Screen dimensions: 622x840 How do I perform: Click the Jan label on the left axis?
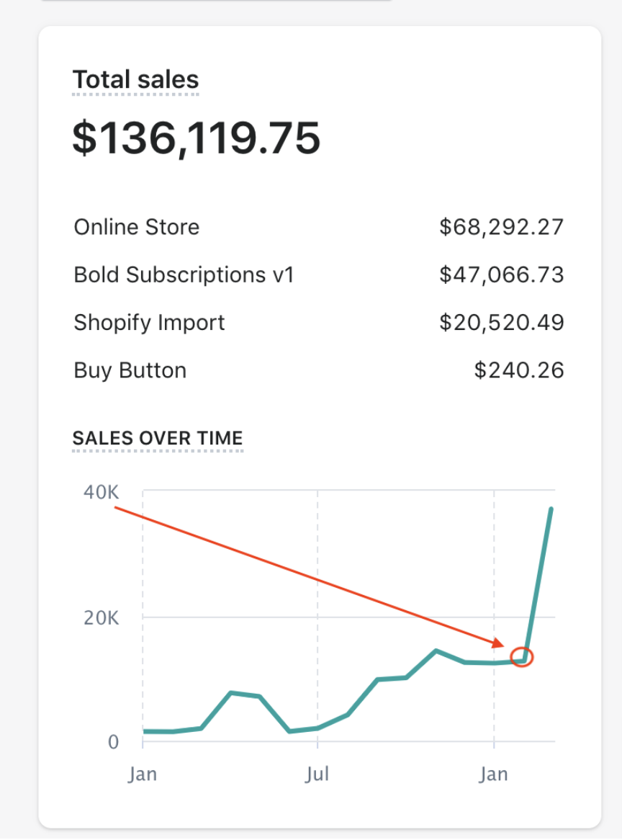pyautogui.click(x=143, y=773)
